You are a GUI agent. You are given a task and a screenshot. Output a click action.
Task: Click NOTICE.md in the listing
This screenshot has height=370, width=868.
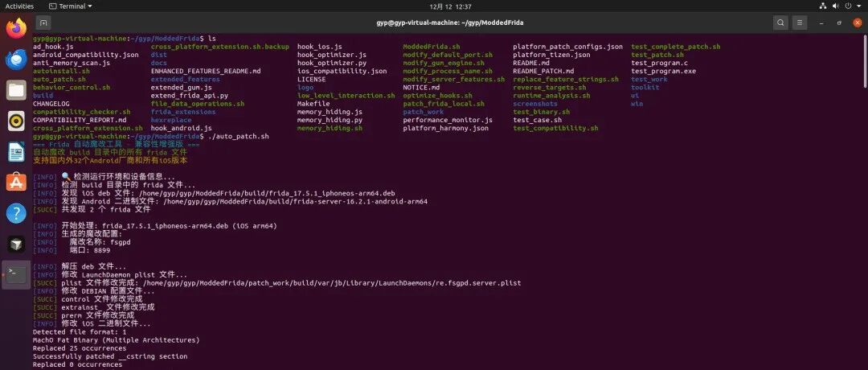click(x=421, y=88)
